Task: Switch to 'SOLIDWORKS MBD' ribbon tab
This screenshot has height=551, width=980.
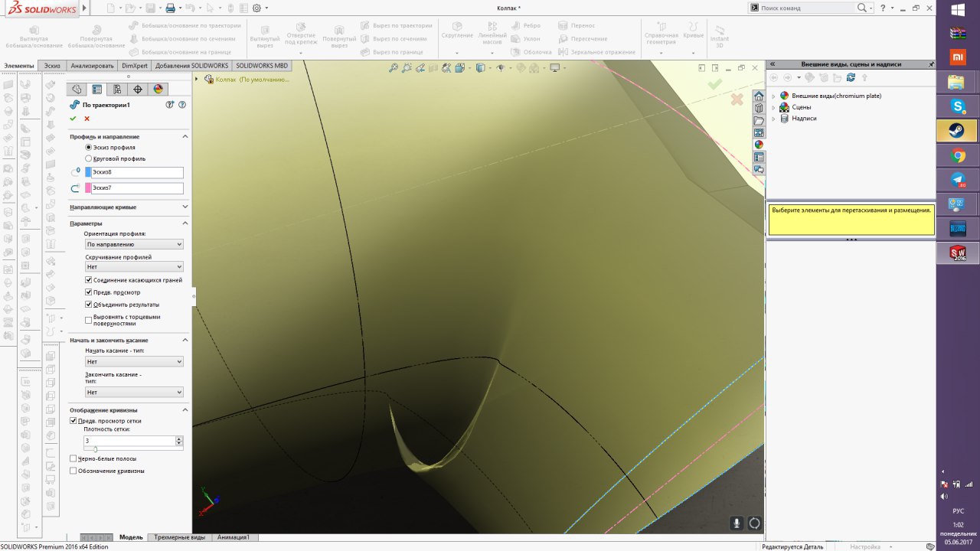Action: 262,66
